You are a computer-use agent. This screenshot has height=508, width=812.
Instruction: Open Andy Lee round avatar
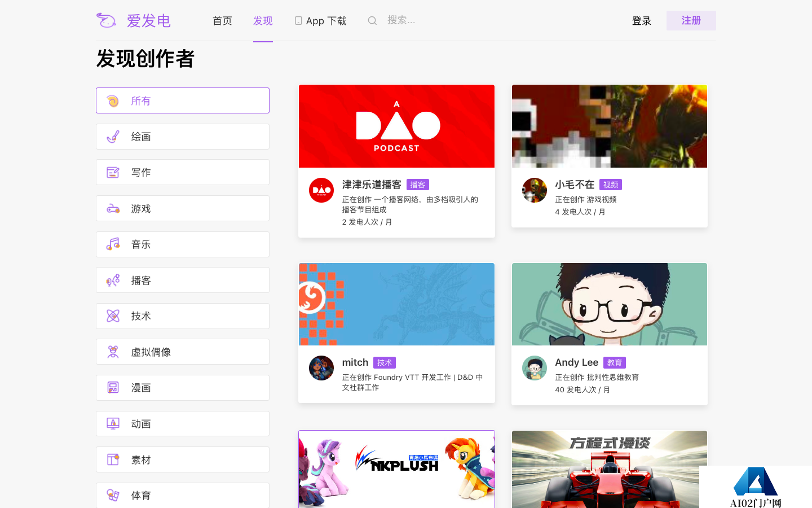pos(535,368)
